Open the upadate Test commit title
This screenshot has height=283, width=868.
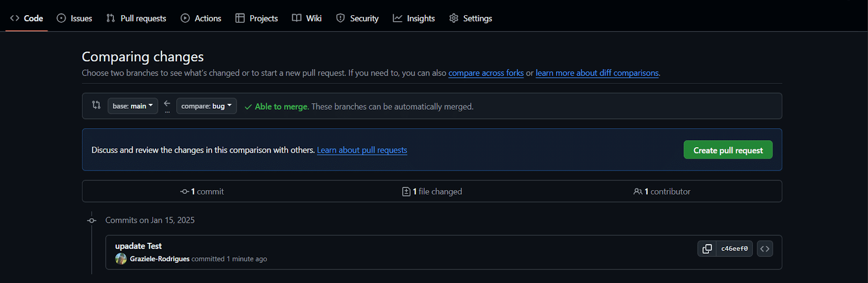pyautogui.click(x=138, y=246)
